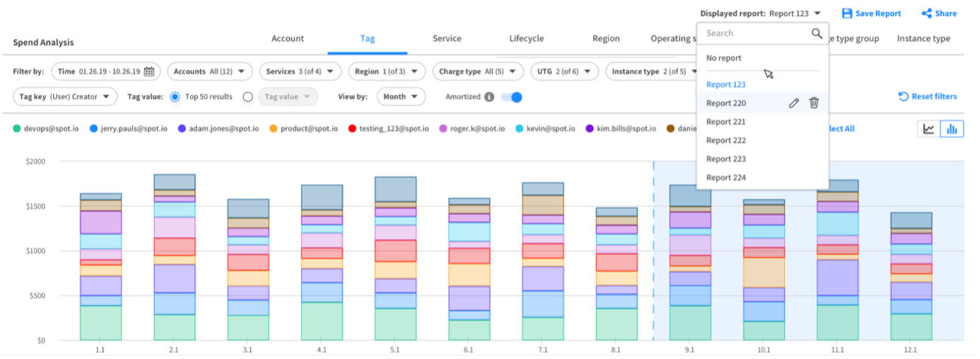Click into the report Search field
980x359 pixels.
pos(754,33)
